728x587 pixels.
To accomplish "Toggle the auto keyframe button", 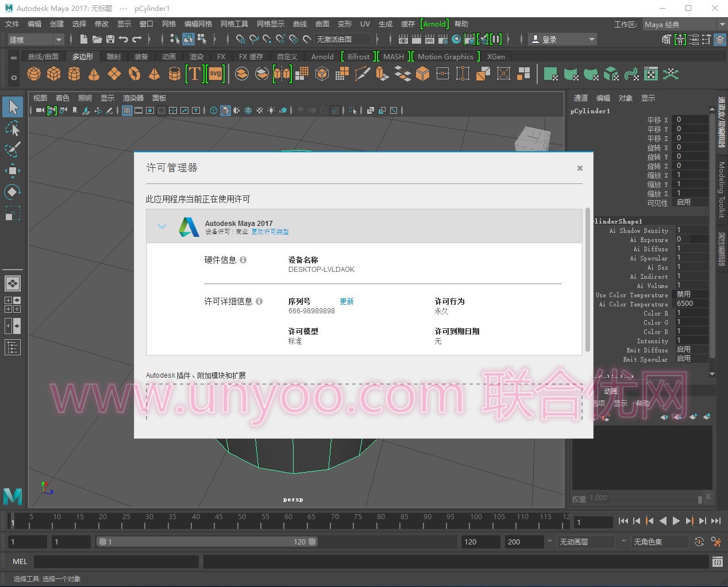I will coord(699,542).
